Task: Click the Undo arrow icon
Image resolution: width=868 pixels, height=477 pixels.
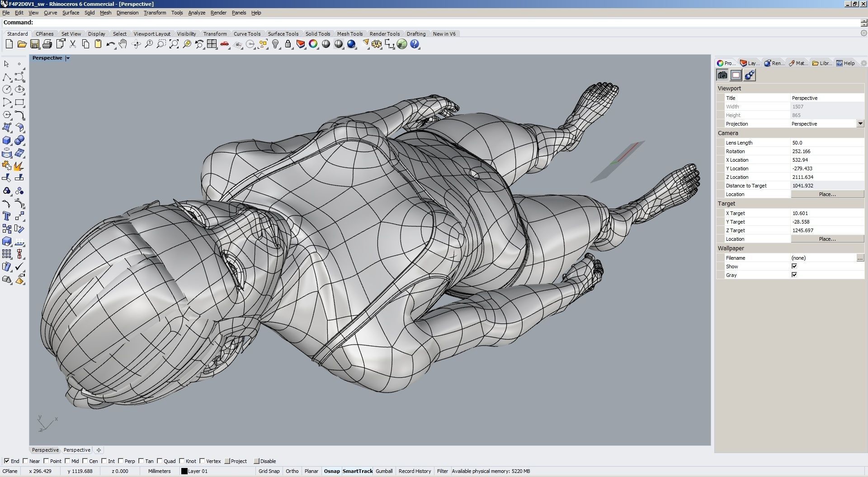Action: click(110, 44)
